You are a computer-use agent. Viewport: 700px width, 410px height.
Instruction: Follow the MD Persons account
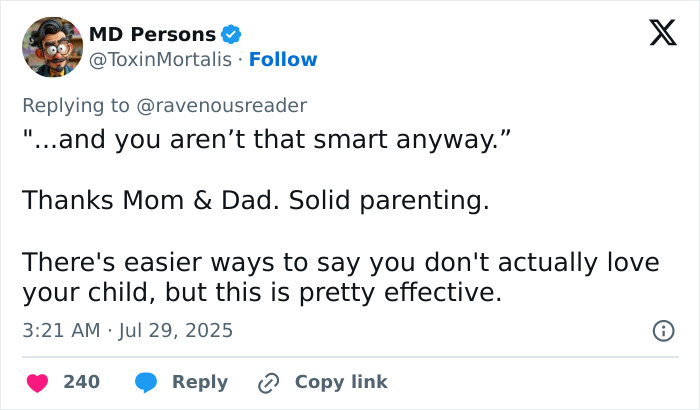pos(283,60)
